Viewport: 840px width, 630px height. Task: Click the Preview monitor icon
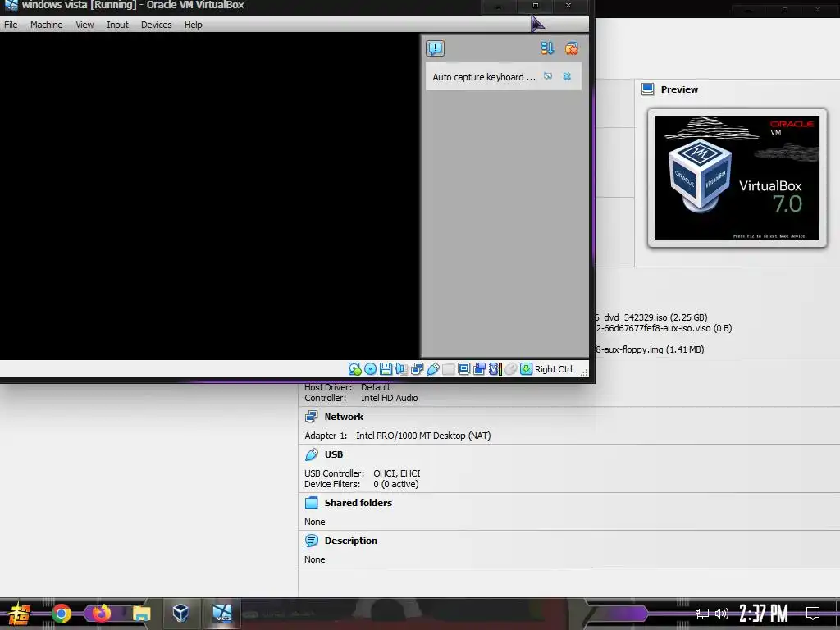tap(648, 89)
